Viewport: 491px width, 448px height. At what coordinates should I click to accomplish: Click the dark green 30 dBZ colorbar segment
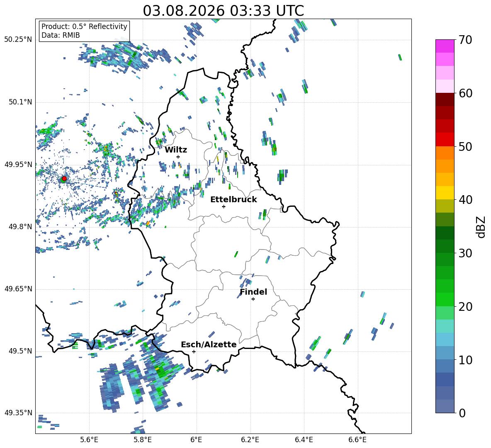pos(445,246)
